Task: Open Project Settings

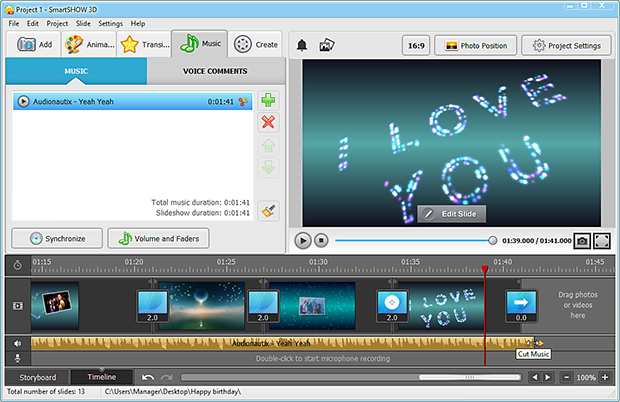Action: 566,45
